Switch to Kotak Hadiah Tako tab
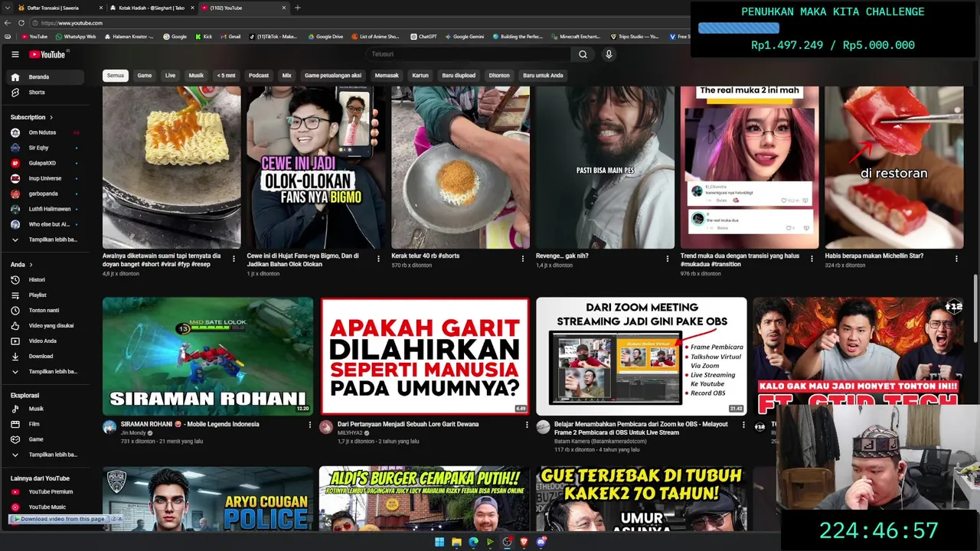The height and width of the screenshot is (551, 980). coord(150,8)
